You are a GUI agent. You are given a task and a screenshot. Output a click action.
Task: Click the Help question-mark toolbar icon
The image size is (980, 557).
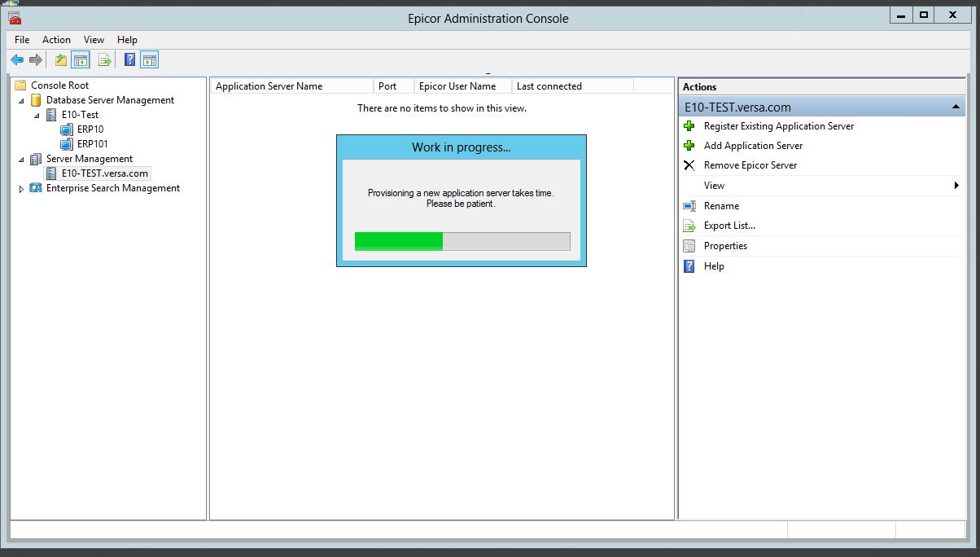point(129,59)
